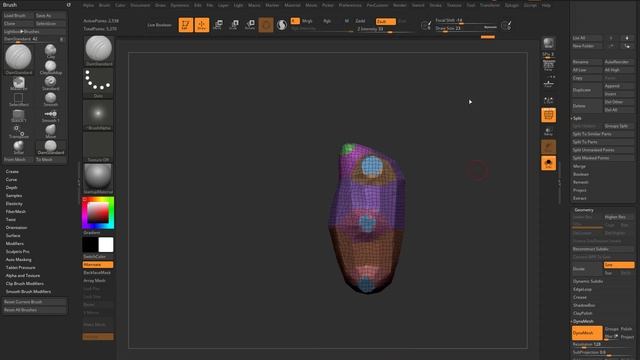Open the Material menu
The height and width of the screenshot is (360, 640).
(x=292, y=5)
